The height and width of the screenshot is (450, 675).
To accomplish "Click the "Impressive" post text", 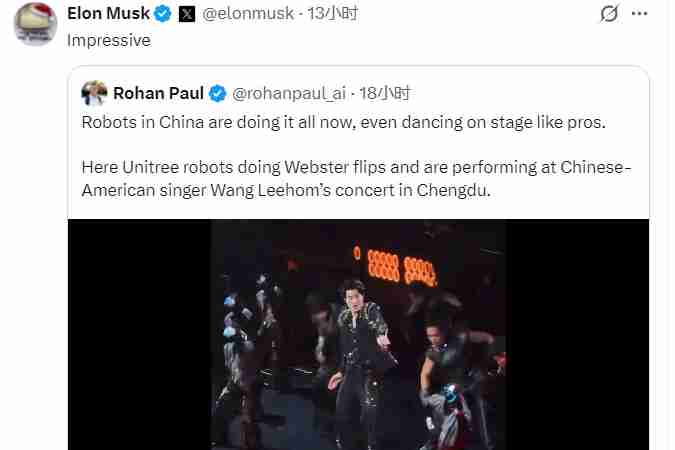I will point(108,41).
